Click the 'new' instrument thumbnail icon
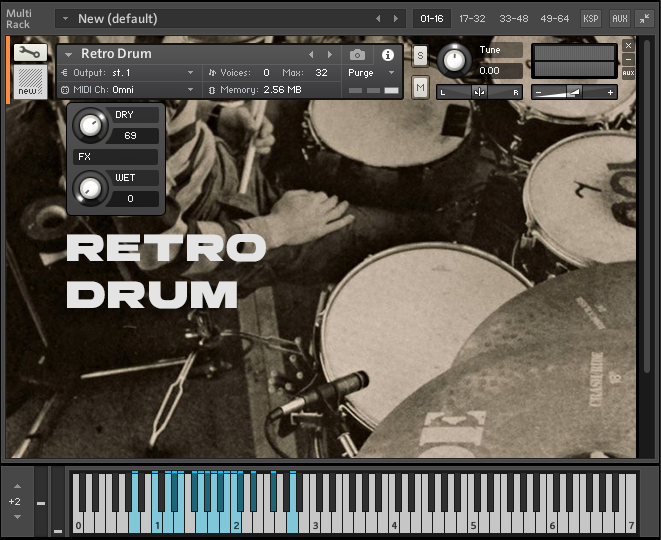661x540 pixels. [x=30, y=82]
